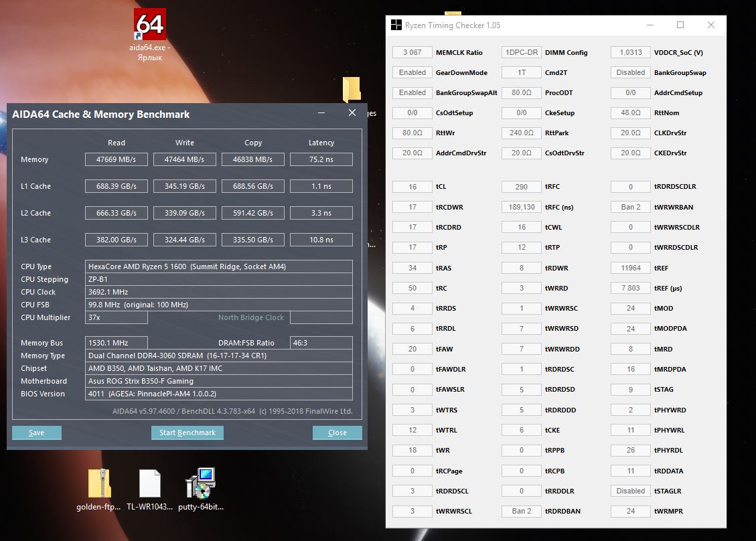756x541 pixels.
Task: Select the Memory Write value 47464 MB/s
Action: [185, 159]
